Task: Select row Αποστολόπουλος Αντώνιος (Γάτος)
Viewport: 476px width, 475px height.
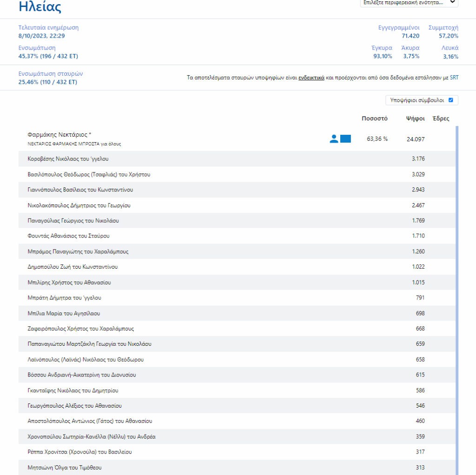Action: (237, 421)
